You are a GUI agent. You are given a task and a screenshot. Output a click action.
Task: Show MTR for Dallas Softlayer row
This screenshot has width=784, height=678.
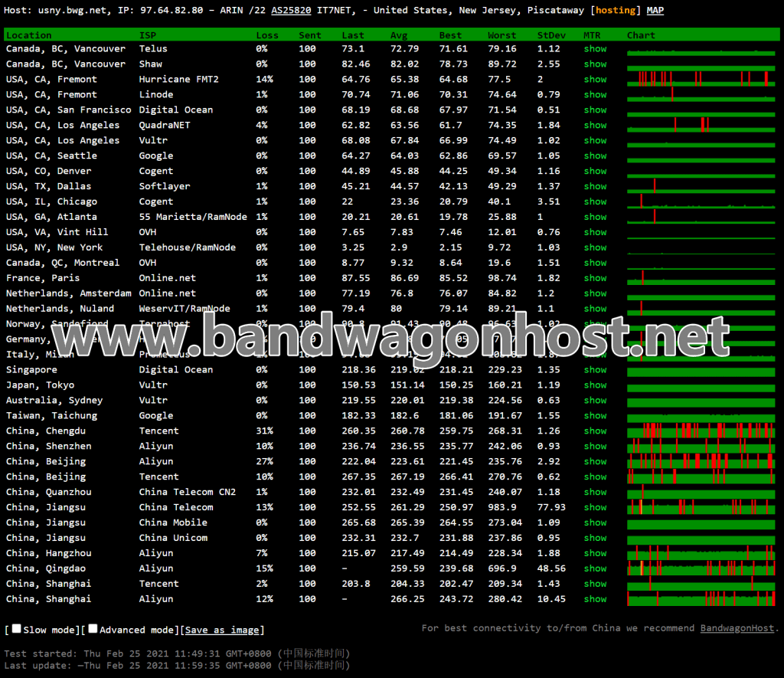pyautogui.click(x=595, y=186)
